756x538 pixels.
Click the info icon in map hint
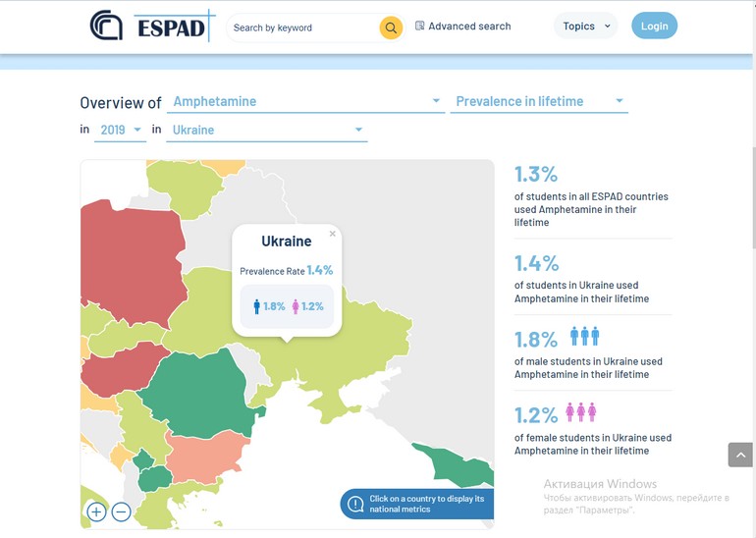click(355, 504)
